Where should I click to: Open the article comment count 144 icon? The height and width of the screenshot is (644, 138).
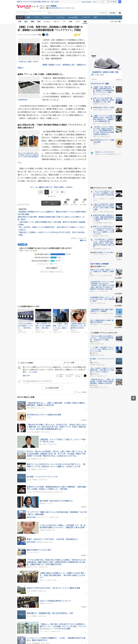33,35
